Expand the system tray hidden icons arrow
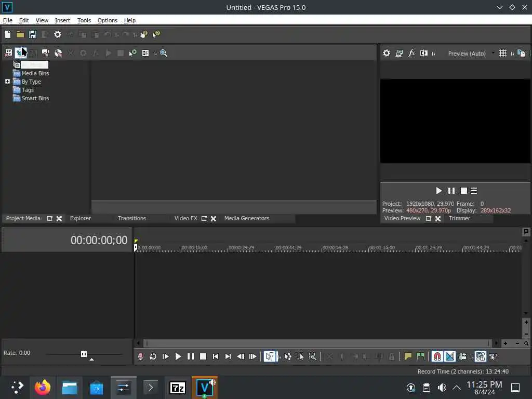Screen dimensions: 532x399 click(457, 388)
